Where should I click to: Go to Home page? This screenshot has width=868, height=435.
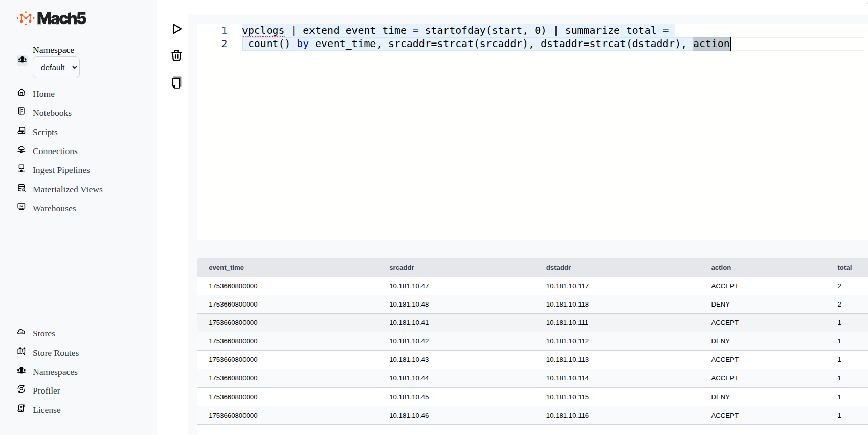click(43, 94)
